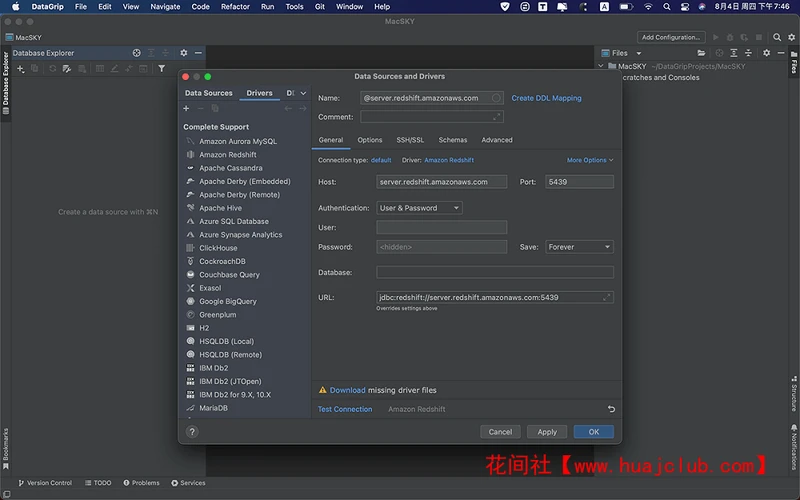Viewport: 800px width, 500px height.
Task: Click into the Database input field
Action: (x=494, y=272)
